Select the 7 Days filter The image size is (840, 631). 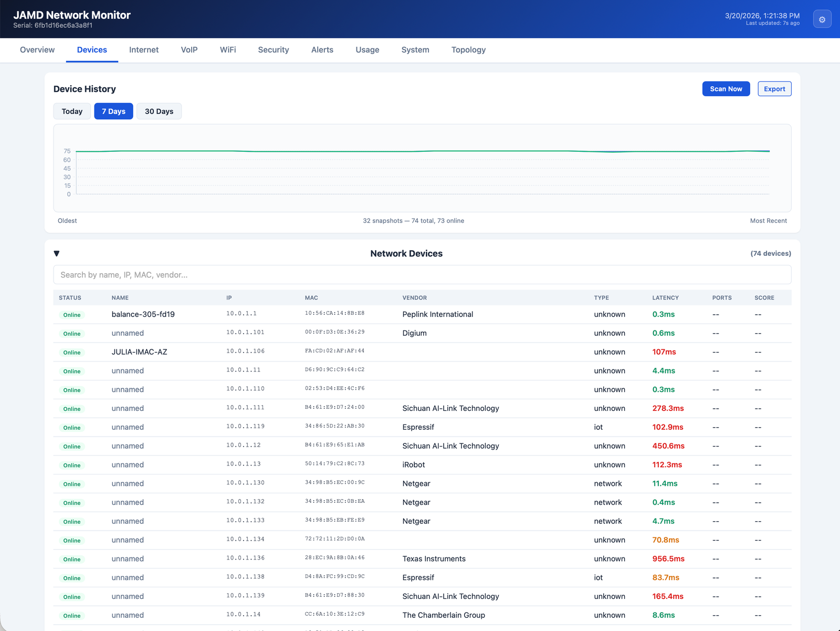tap(113, 111)
